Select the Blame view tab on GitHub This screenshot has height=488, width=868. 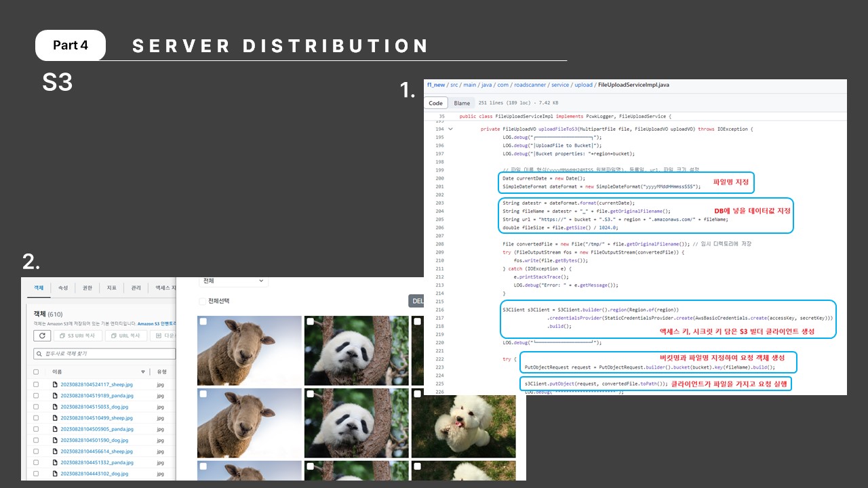pos(462,103)
